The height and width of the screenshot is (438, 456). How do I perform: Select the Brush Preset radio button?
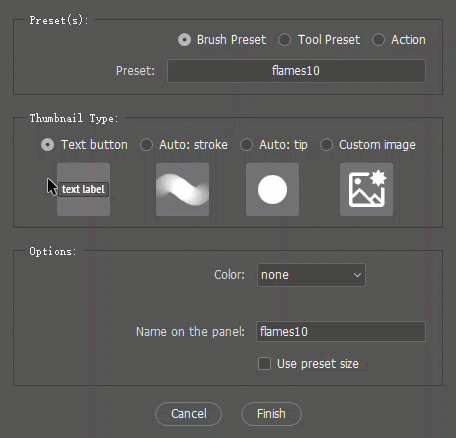(x=184, y=40)
